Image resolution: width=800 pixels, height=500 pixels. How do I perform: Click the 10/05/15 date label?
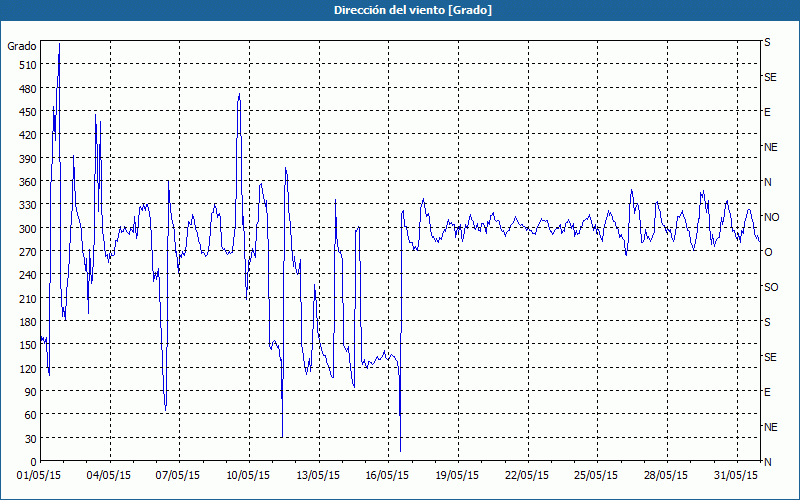[x=248, y=476]
